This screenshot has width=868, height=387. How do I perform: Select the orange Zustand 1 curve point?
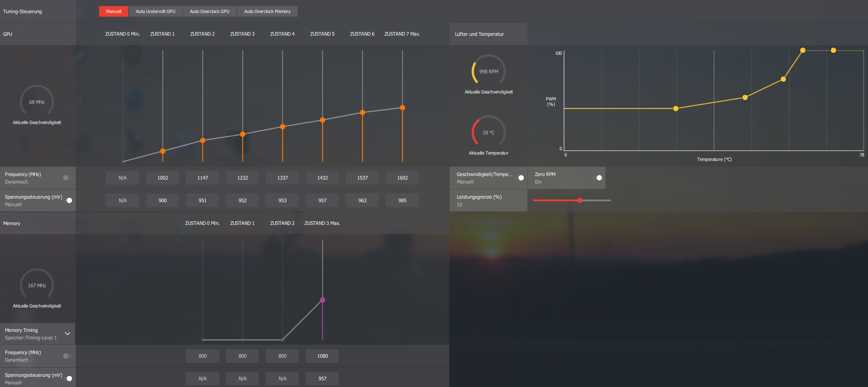tap(163, 151)
